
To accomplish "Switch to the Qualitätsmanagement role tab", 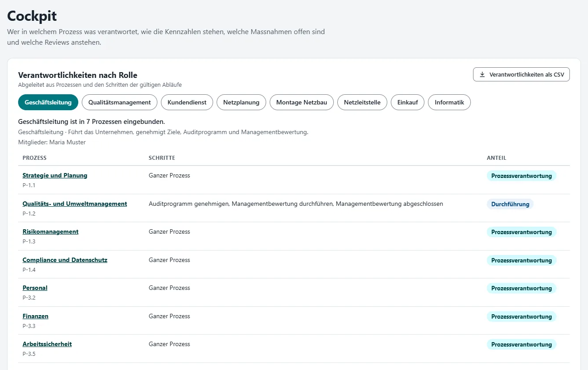I will [x=119, y=102].
